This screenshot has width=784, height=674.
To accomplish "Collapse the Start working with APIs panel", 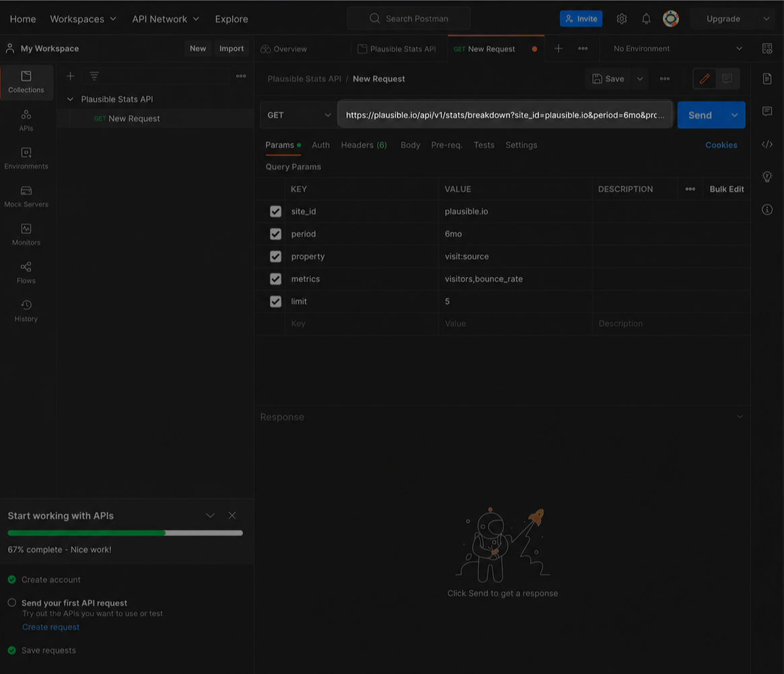I will 210,515.
